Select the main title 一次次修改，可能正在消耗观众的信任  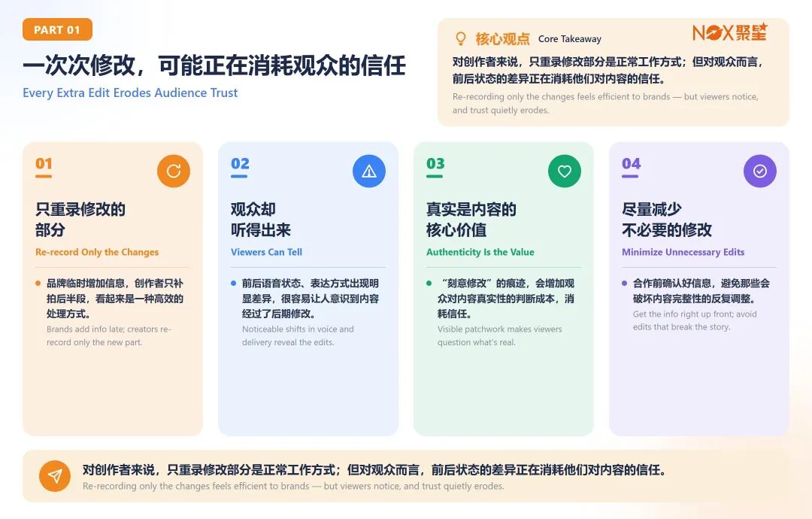coord(214,65)
